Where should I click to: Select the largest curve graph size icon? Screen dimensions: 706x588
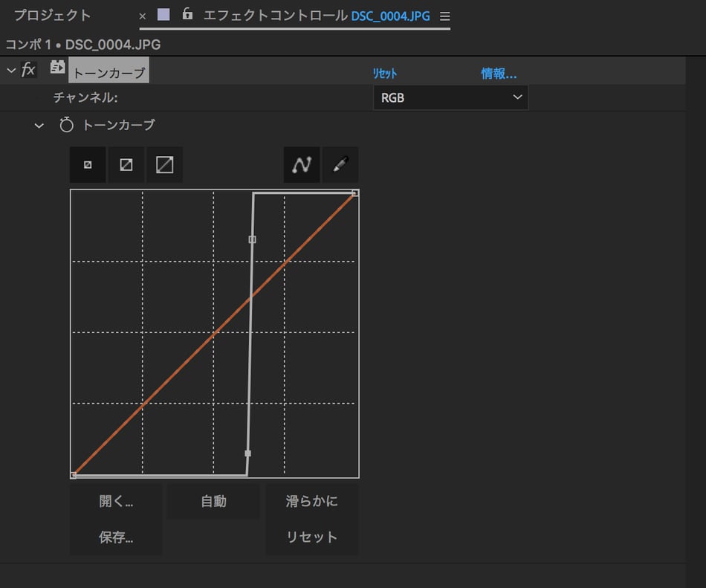tap(164, 165)
